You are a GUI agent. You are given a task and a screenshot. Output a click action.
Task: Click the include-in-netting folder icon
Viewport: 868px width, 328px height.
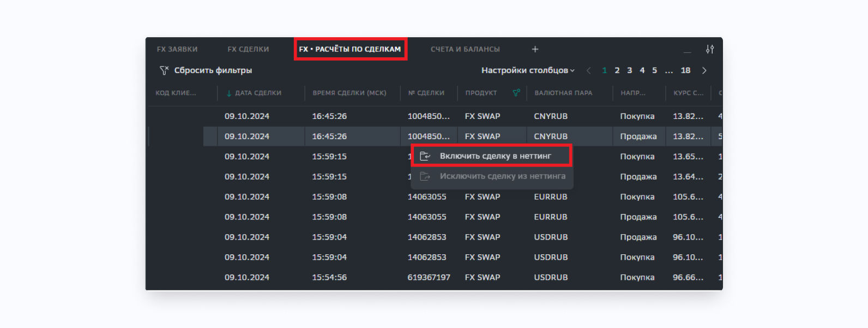coord(425,156)
